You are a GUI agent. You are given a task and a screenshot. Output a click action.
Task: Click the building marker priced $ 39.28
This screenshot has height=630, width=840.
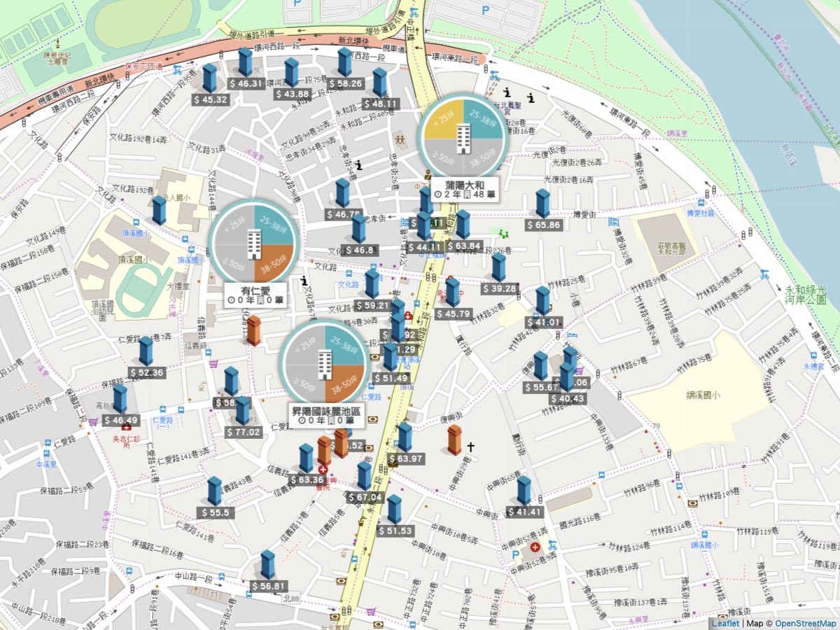tap(498, 267)
